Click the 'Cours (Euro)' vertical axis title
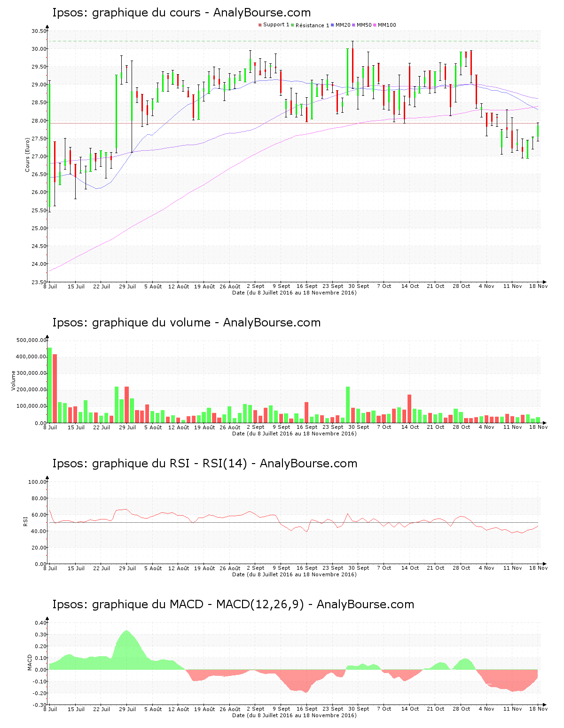This screenshot has width=564, height=728. pyautogui.click(x=27, y=155)
